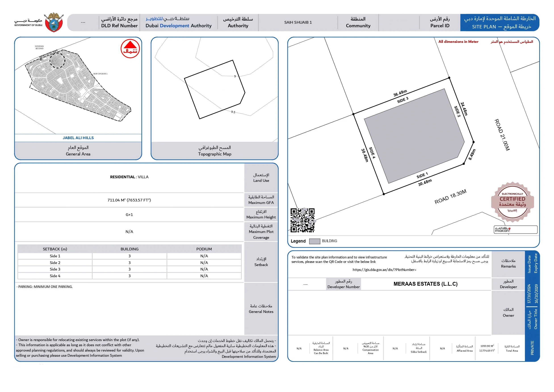The image size is (554, 392).
Task: Click the 'SIDE 4' plot edge label
Action: (x=372, y=153)
